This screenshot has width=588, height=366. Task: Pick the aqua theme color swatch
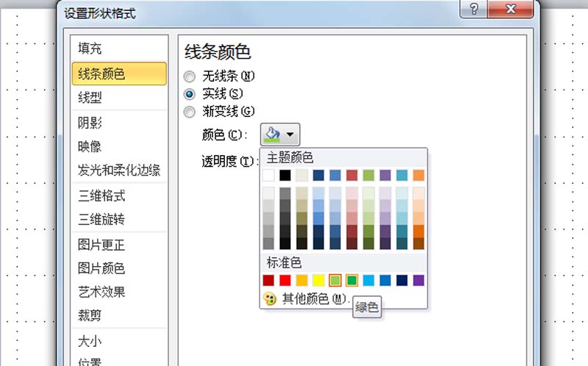pos(402,175)
